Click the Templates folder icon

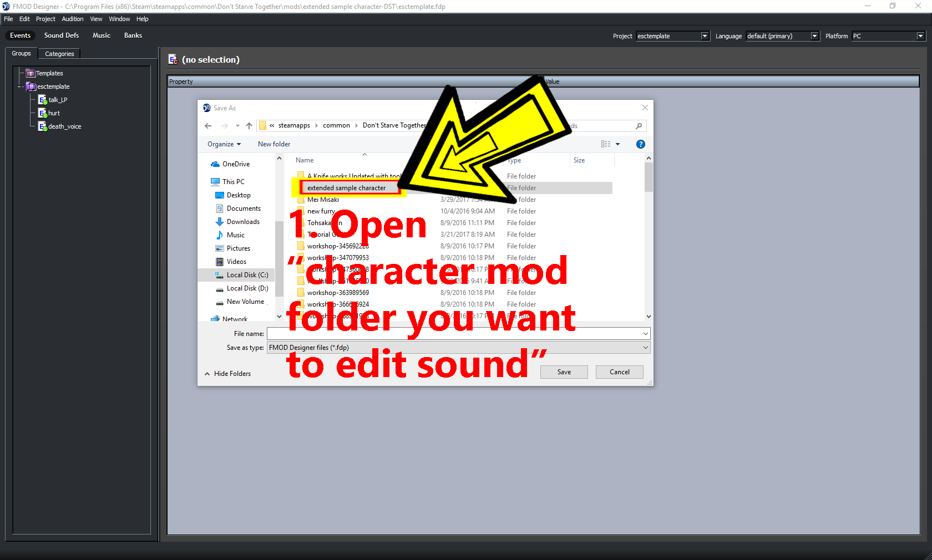pos(31,73)
